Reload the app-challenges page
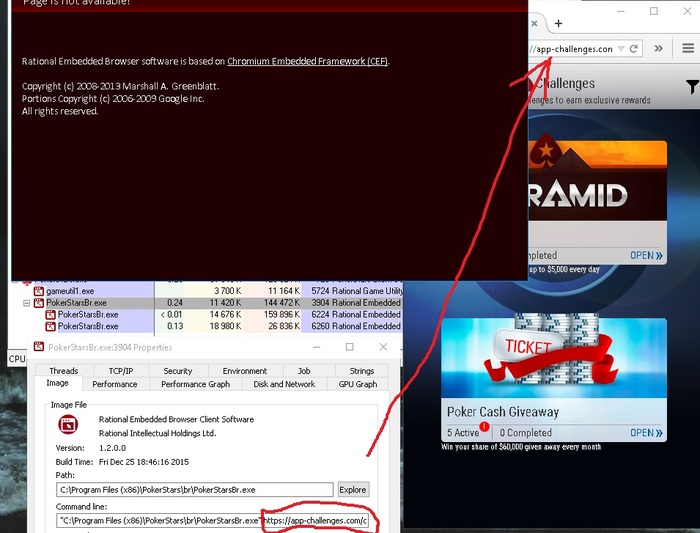700x533 pixels. click(633, 49)
